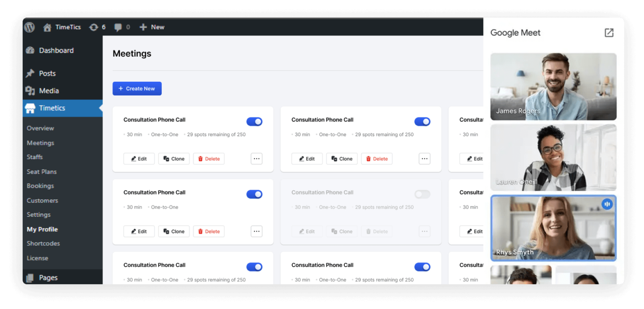The image size is (644, 309).
Task: Select the Timetics icon in the sidebar
Action: pyautogui.click(x=31, y=108)
